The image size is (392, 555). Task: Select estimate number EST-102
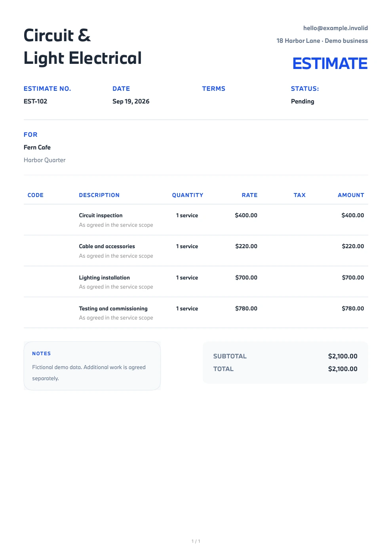coord(36,101)
